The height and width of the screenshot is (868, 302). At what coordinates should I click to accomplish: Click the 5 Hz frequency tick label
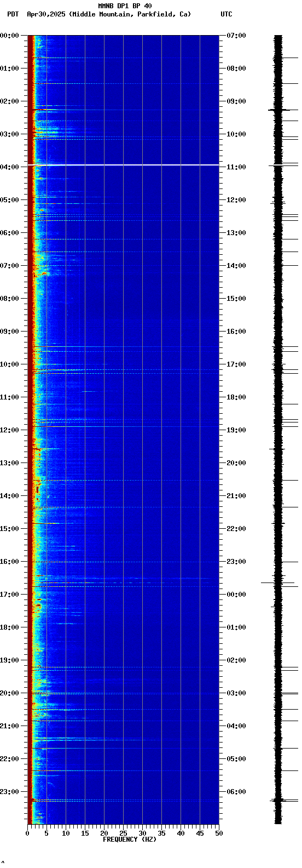click(x=47, y=833)
